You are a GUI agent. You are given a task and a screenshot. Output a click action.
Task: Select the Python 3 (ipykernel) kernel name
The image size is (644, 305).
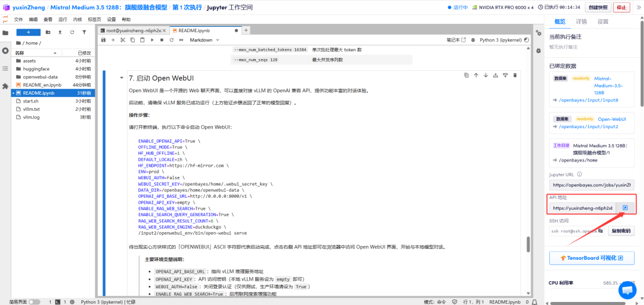pos(501,41)
